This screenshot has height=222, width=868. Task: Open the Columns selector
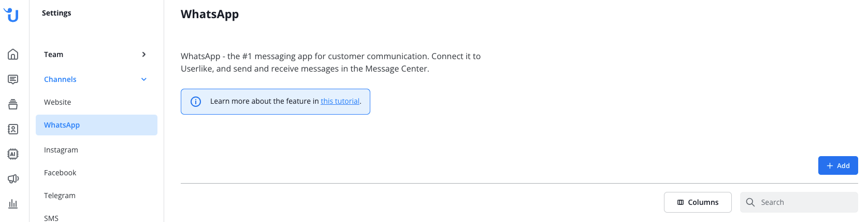[698, 202]
